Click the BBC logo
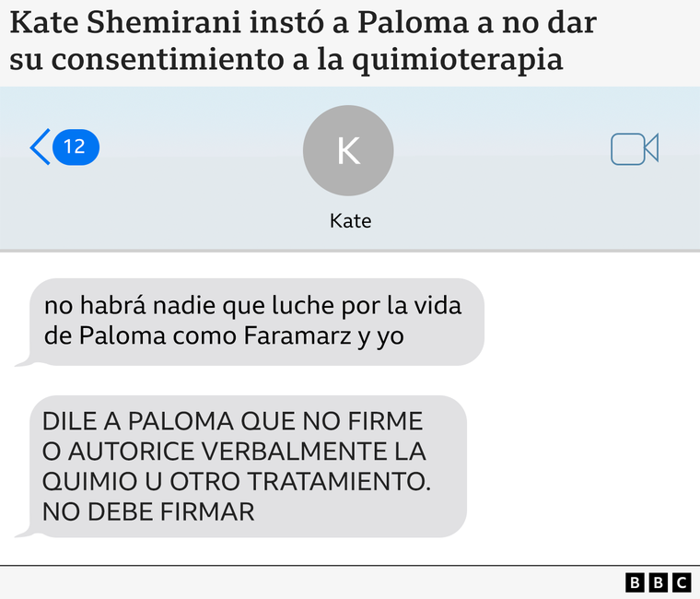The width and height of the screenshot is (700, 599). [x=658, y=583]
